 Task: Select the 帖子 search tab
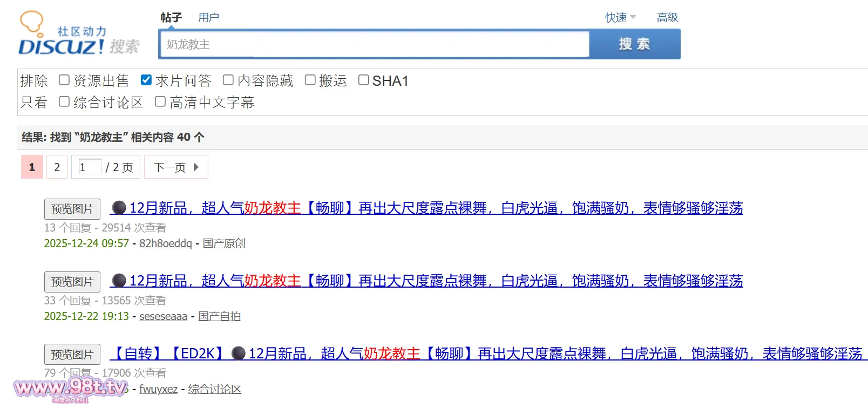tap(171, 17)
